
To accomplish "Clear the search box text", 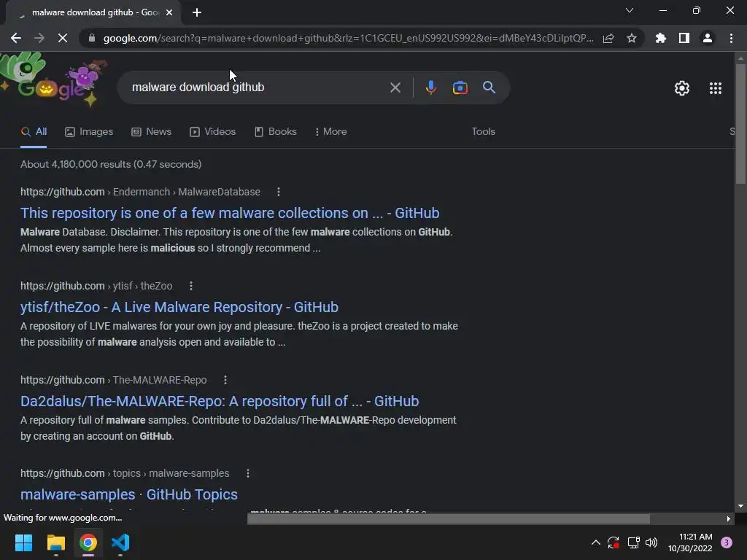I will click(395, 87).
